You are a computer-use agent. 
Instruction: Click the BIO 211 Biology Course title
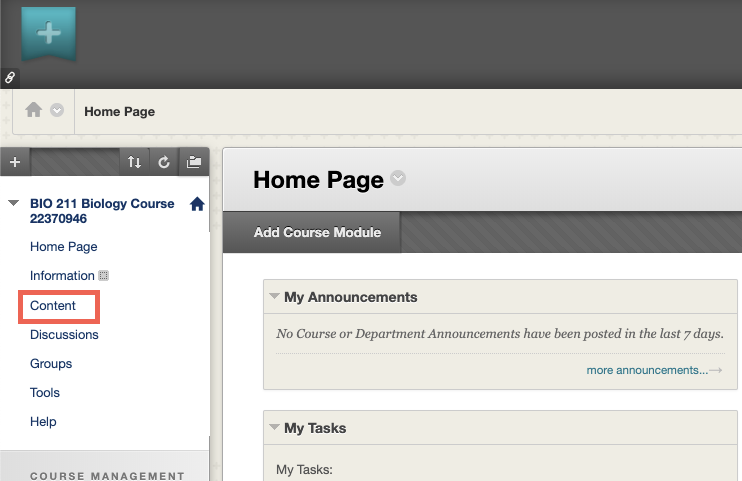click(102, 210)
